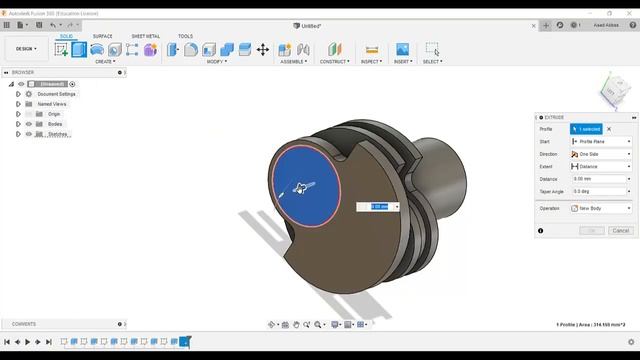Activate the root component radio button
The width and height of the screenshot is (640, 360).
click(x=72, y=84)
